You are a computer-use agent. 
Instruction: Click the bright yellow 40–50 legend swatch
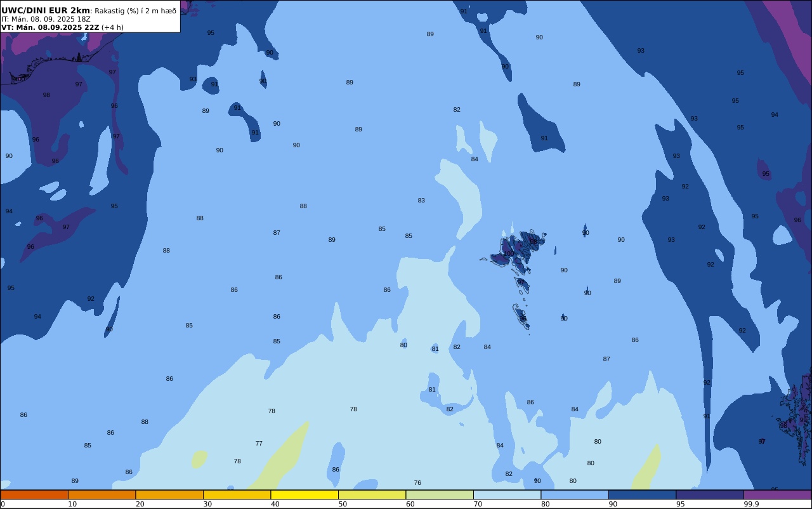point(304,494)
